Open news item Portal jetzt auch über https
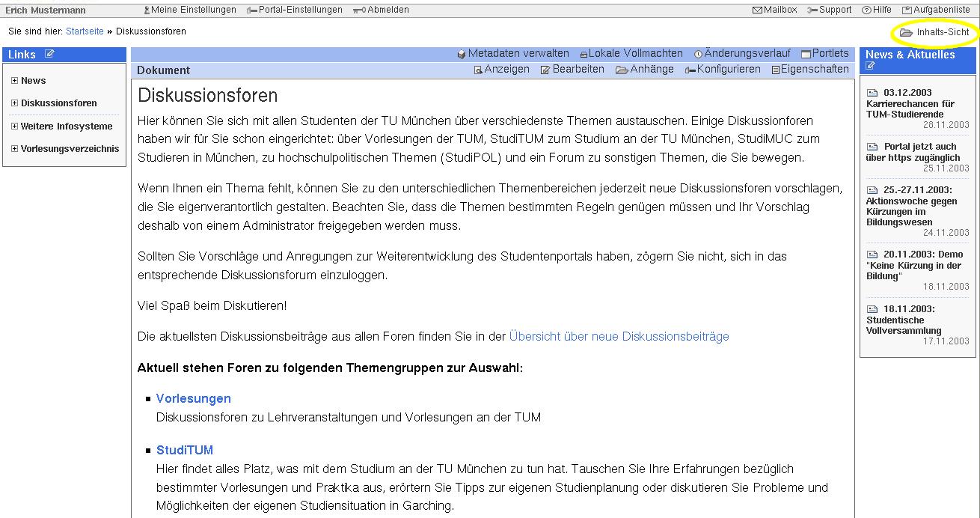 [x=913, y=152]
